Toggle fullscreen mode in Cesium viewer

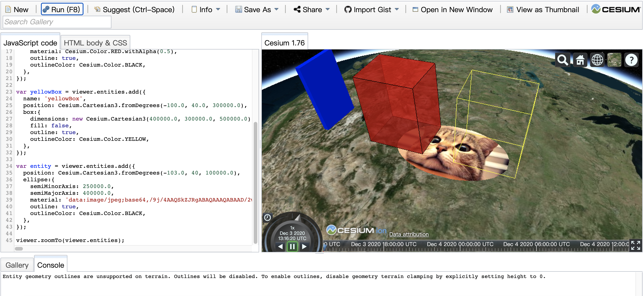coord(635,245)
